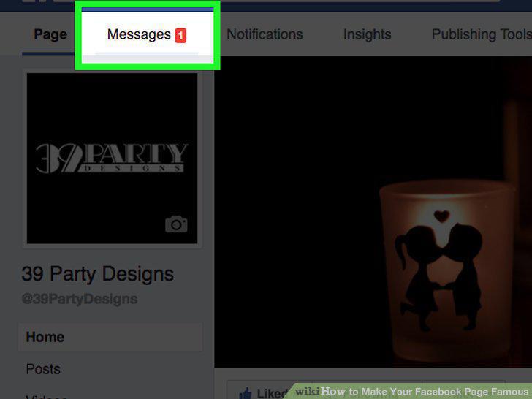Screen dimensions: 532x399
Task: Click the 39 Party Designs page name
Action: point(98,274)
